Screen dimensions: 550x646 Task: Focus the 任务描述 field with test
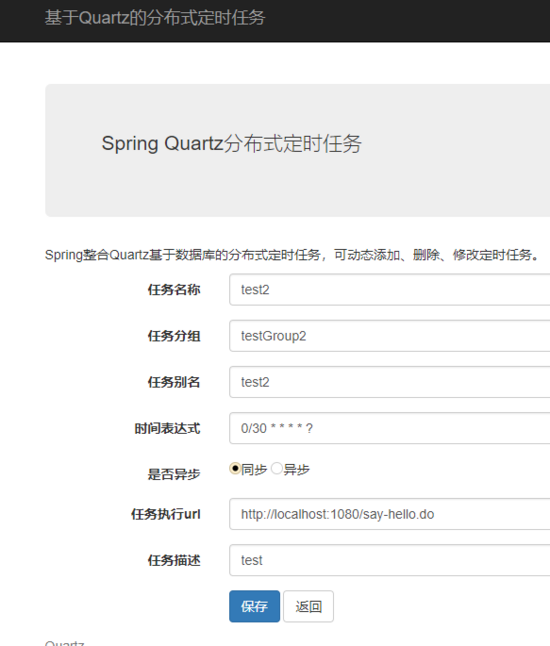(389, 560)
